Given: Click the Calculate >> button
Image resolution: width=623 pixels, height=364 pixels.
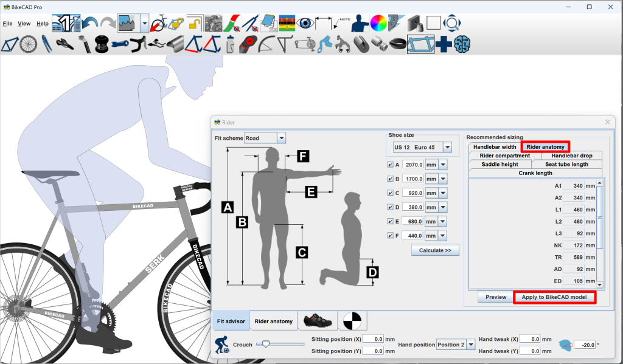Looking at the screenshot, I should (x=435, y=250).
